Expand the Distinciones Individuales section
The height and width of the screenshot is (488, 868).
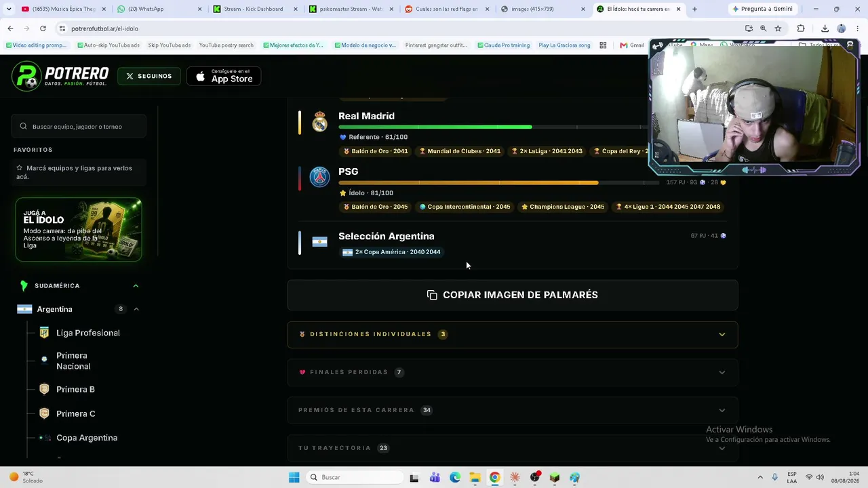point(513,334)
